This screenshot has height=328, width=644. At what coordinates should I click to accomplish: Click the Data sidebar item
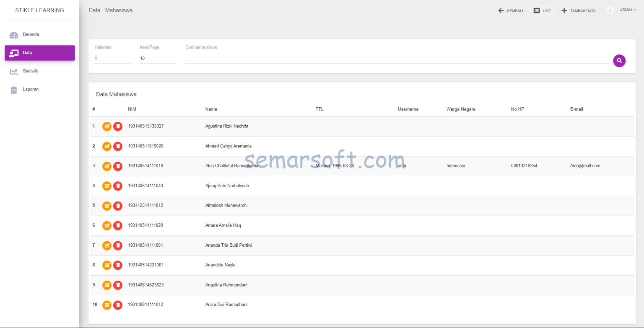coord(39,53)
